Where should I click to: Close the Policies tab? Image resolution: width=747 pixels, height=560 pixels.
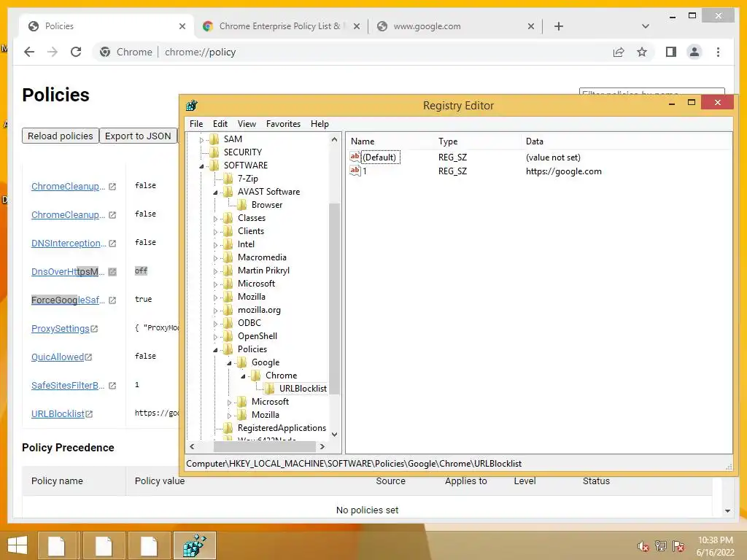182,26
